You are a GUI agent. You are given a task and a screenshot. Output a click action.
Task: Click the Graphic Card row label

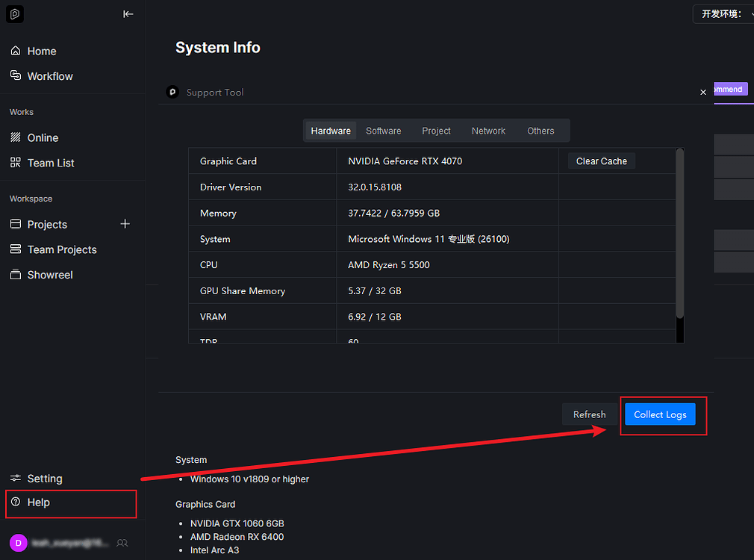point(228,161)
